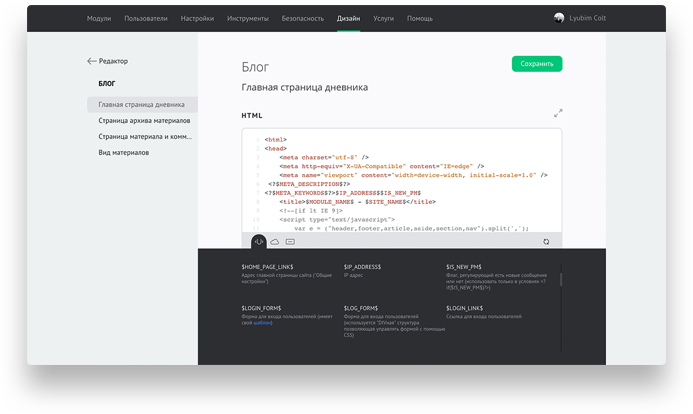Click the <head> tag on line 2
The image size is (693, 414).
[276, 148]
